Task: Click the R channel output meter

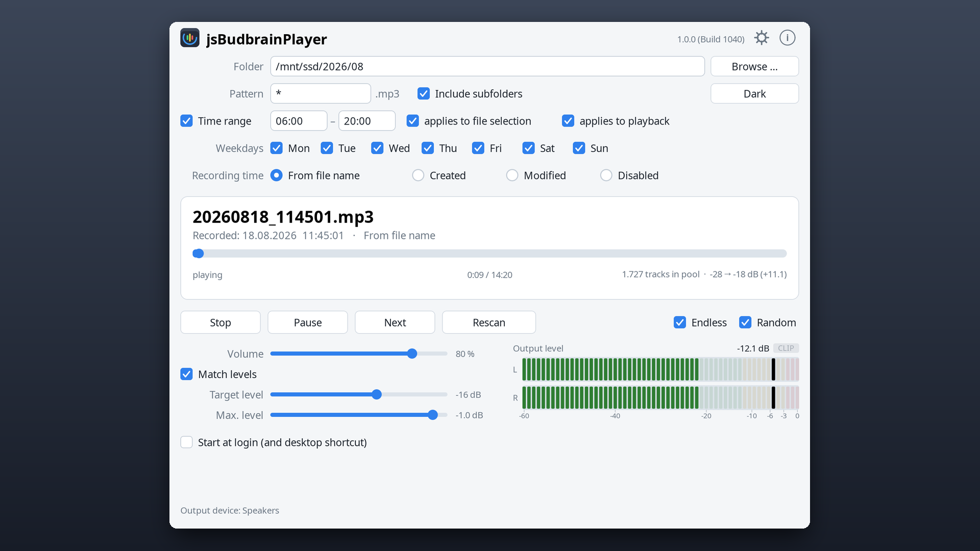Action: click(x=660, y=397)
